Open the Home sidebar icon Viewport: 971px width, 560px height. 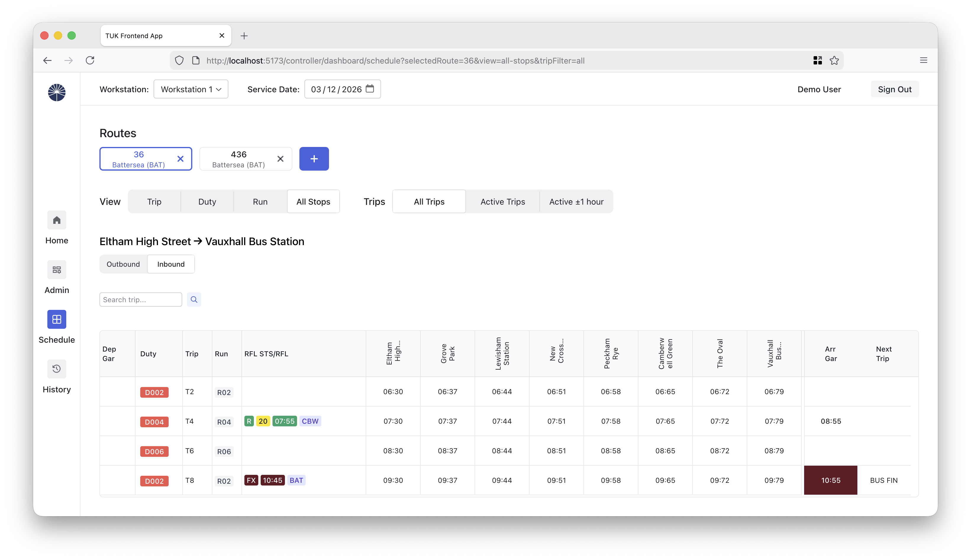[x=57, y=220]
